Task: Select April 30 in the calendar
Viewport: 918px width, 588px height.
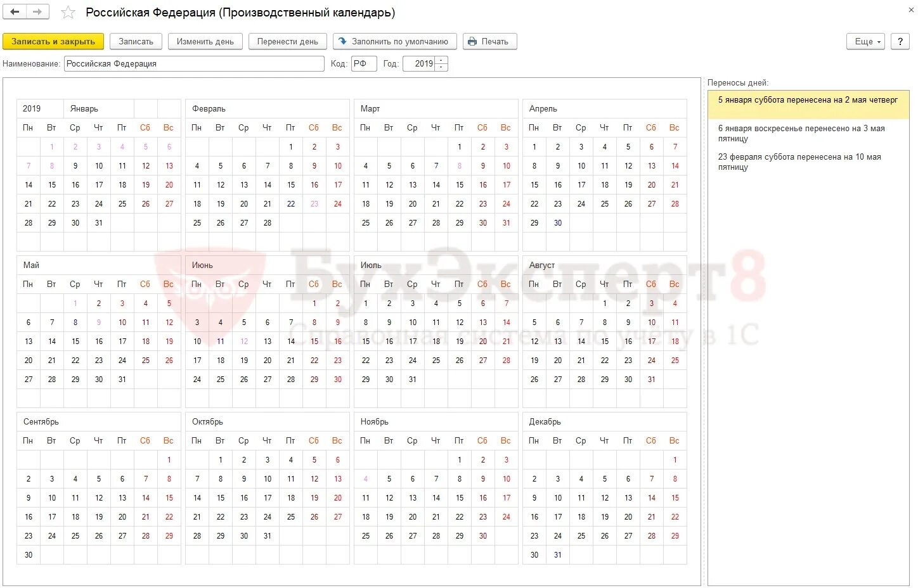Action: [x=558, y=223]
